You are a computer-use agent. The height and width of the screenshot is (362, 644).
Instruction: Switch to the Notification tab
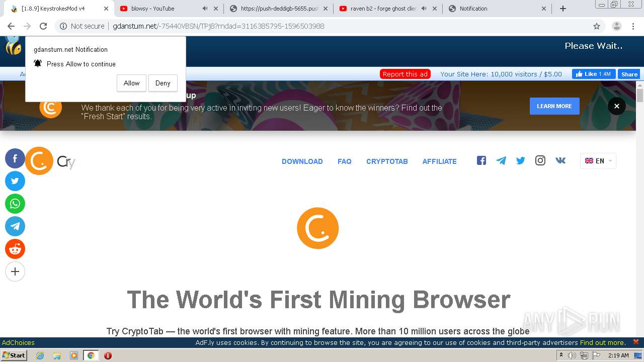point(498,9)
